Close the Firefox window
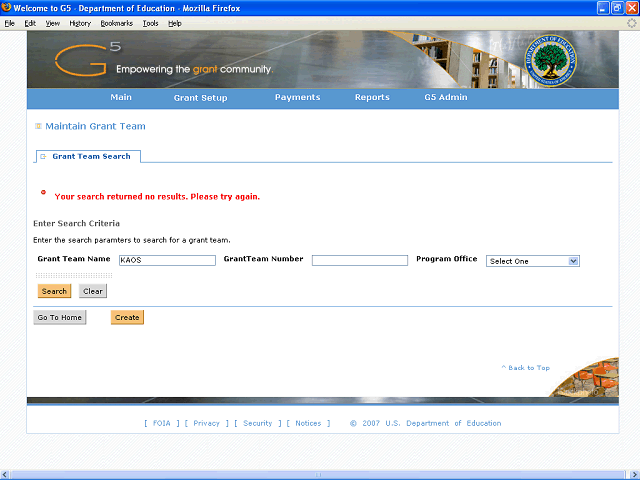640x480 pixels. [632, 8]
